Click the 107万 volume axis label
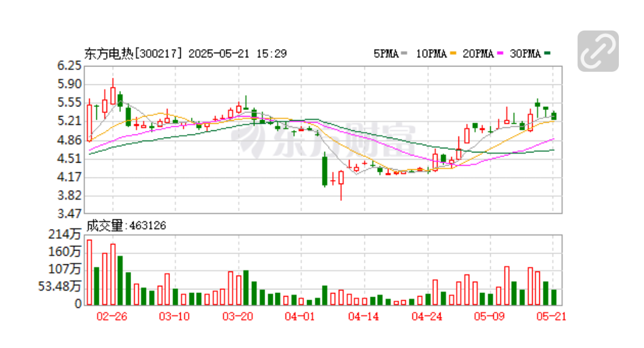644x348 pixels. 65,269
